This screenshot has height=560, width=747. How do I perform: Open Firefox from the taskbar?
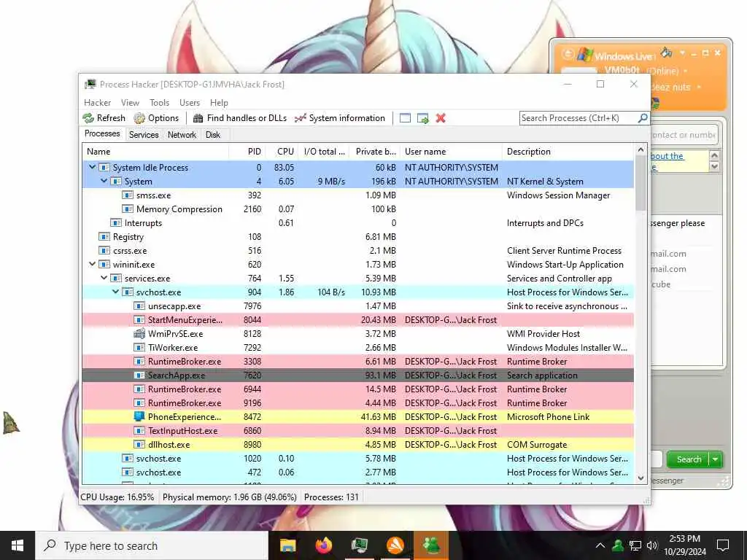point(324,545)
